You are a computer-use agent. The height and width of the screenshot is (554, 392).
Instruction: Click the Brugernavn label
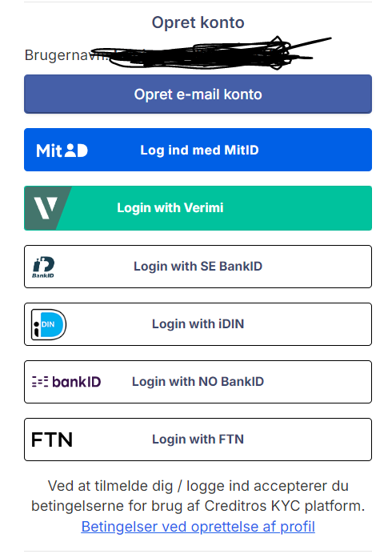point(66,55)
